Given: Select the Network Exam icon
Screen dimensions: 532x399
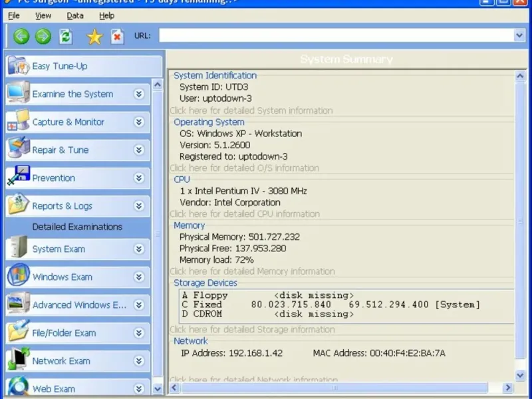Looking at the screenshot, I should (x=18, y=360).
